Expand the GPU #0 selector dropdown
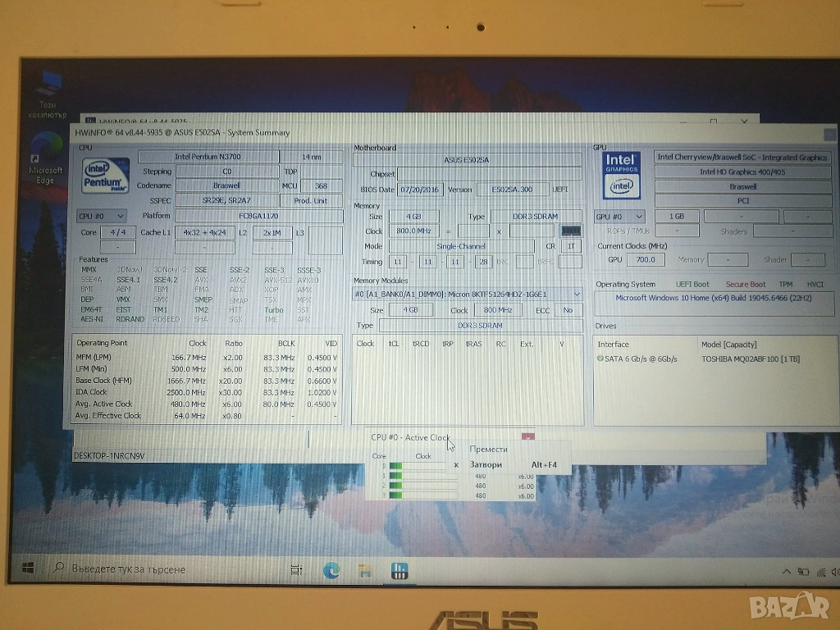The width and height of the screenshot is (840, 630). (619, 217)
